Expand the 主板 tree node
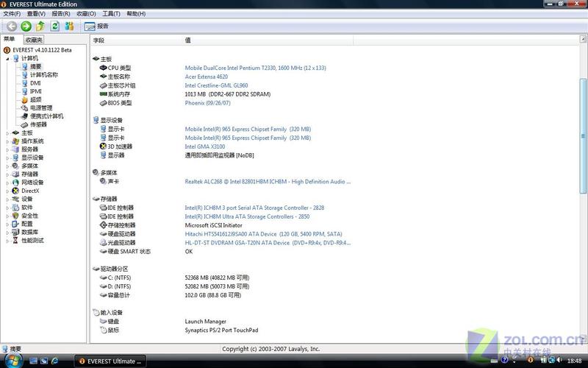 [7, 133]
